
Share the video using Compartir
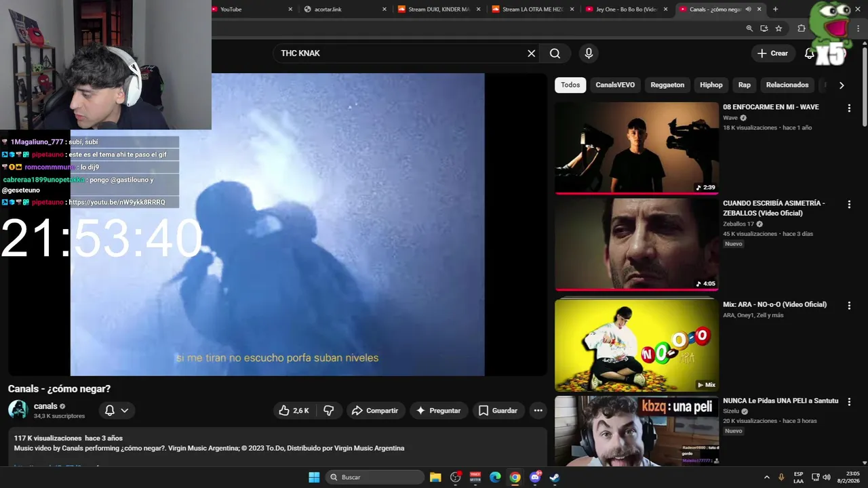coord(376,411)
